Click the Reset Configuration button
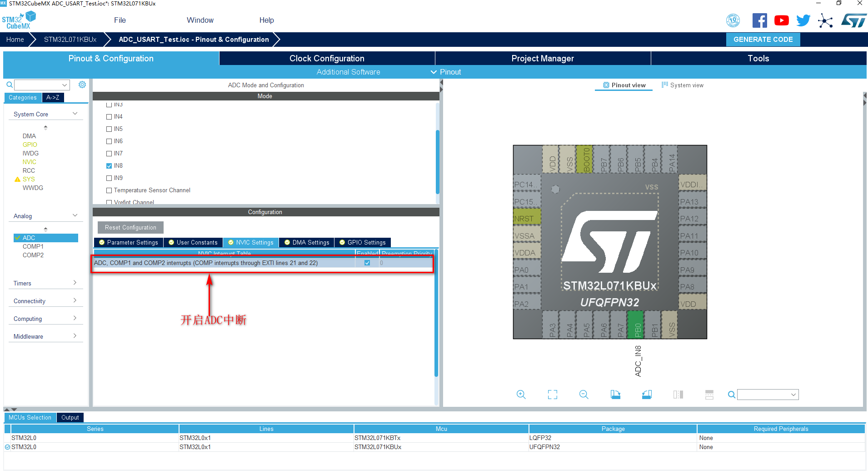 (130, 228)
